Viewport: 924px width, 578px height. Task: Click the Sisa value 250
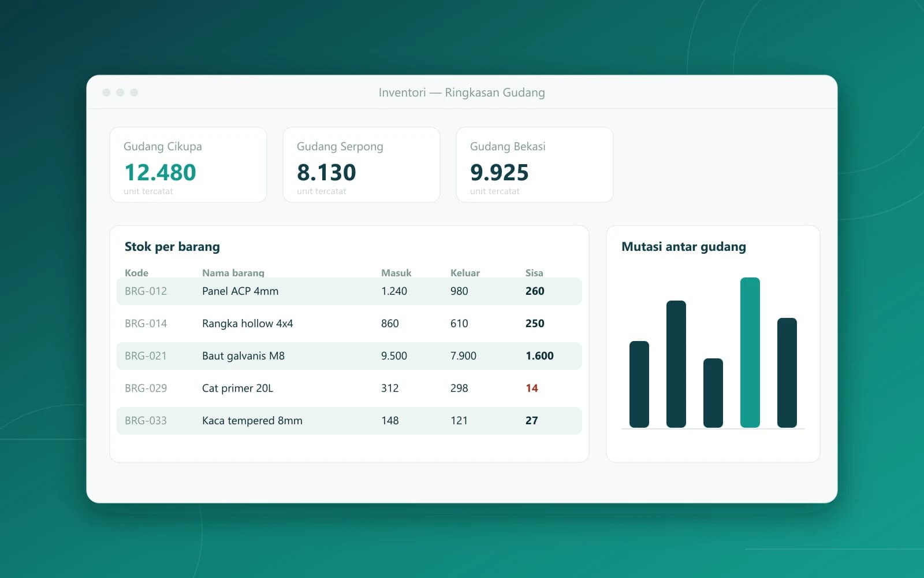pos(535,324)
